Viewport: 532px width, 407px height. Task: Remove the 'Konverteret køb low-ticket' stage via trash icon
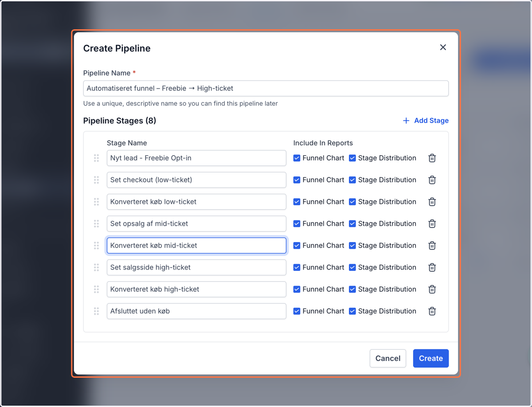coord(432,202)
